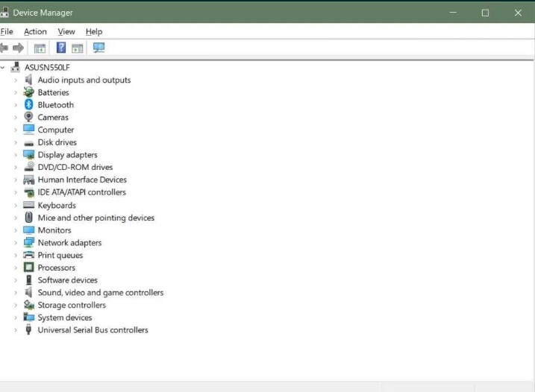Click the Universal Serial Bus controllers plug icon
Screen dimensions: 535x392
[28, 329]
